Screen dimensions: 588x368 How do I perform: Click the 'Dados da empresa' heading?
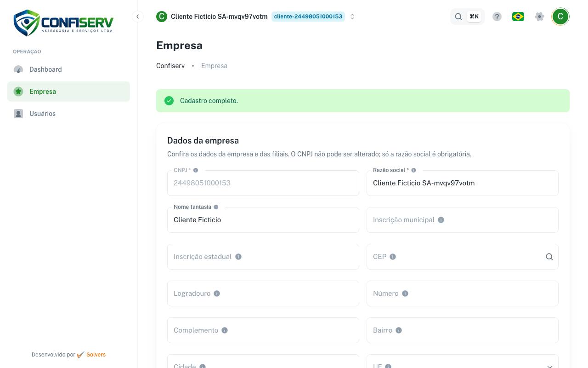[203, 141]
